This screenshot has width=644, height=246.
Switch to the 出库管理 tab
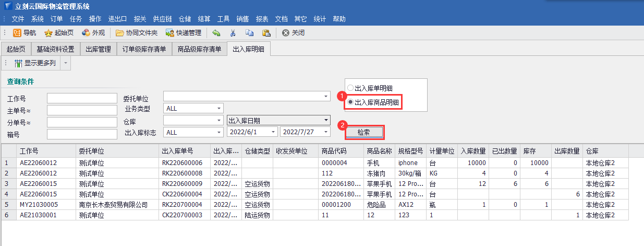point(98,50)
